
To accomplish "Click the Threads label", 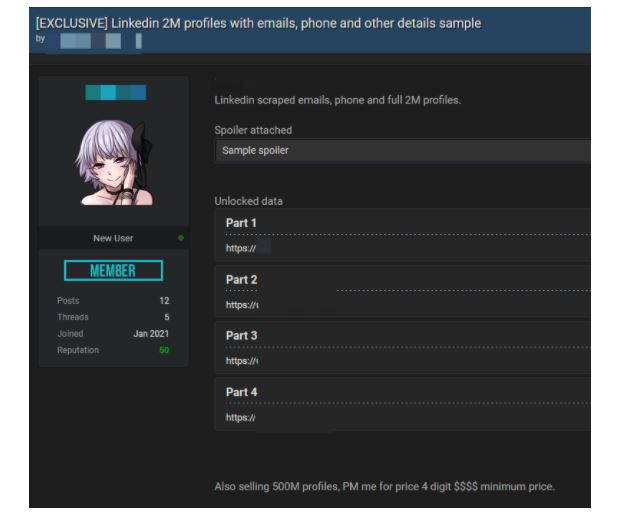I will point(73,317).
